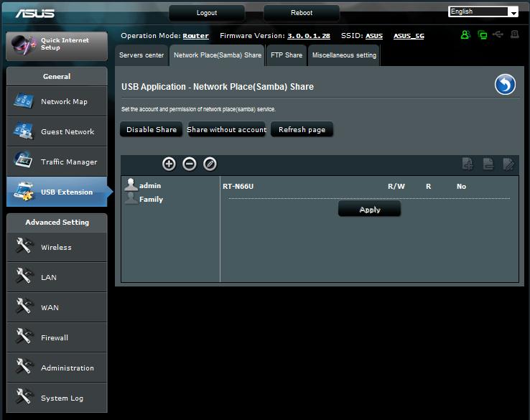Click the No permission column
Image resolution: width=530 pixels, height=420 pixels.
click(x=461, y=186)
